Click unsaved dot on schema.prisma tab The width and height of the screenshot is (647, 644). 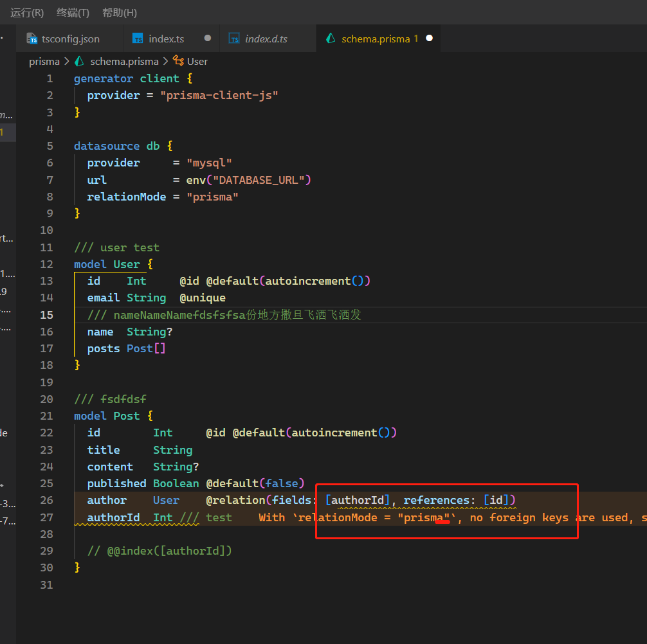click(x=430, y=39)
